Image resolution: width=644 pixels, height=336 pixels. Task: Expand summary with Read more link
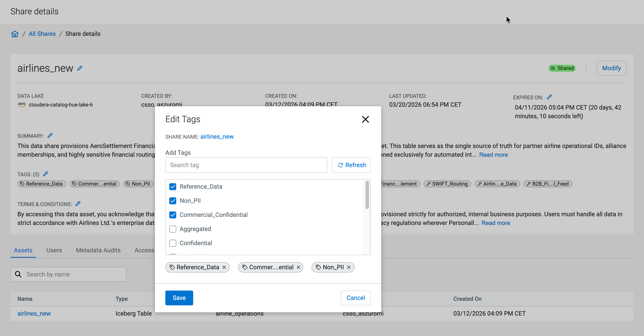(493, 155)
